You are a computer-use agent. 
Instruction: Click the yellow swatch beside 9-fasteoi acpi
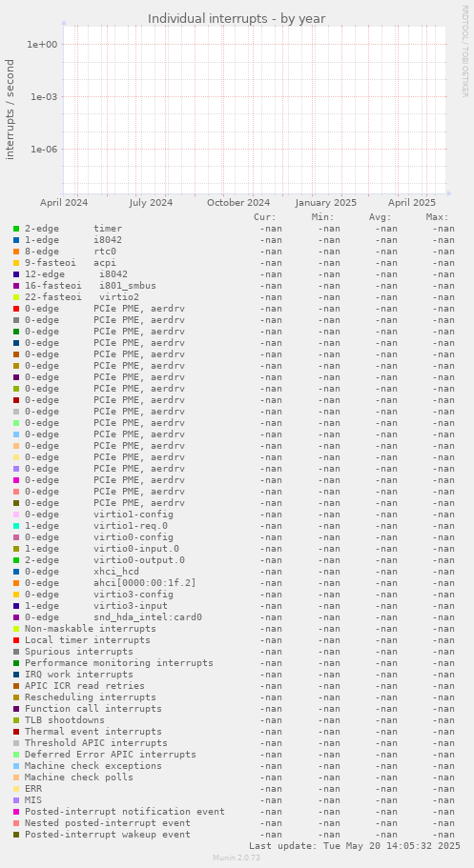[x=16, y=263]
